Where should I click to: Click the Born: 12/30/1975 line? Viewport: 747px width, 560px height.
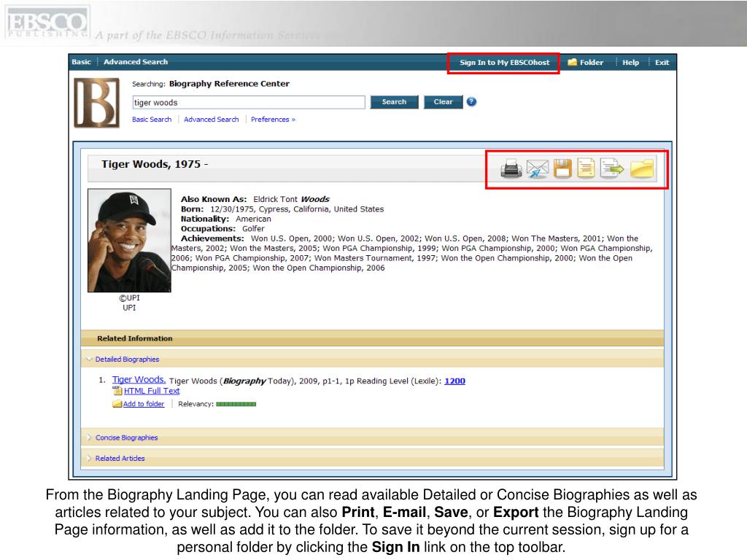point(282,209)
